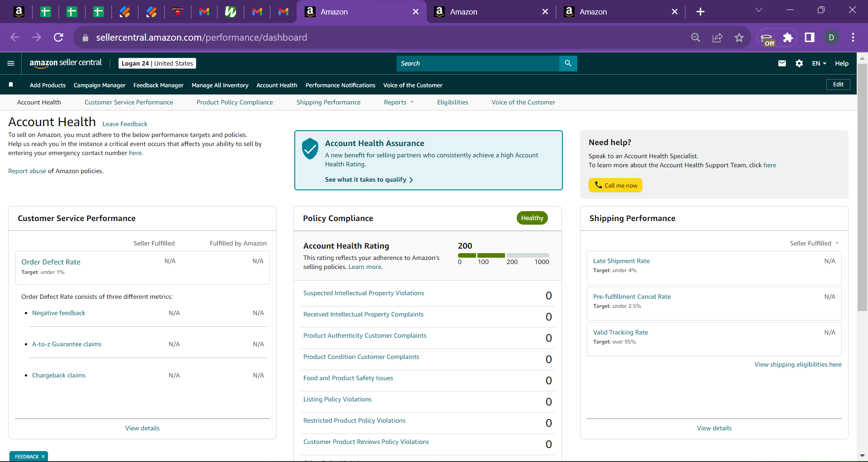Click the Leave Feedback link

(x=125, y=124)
